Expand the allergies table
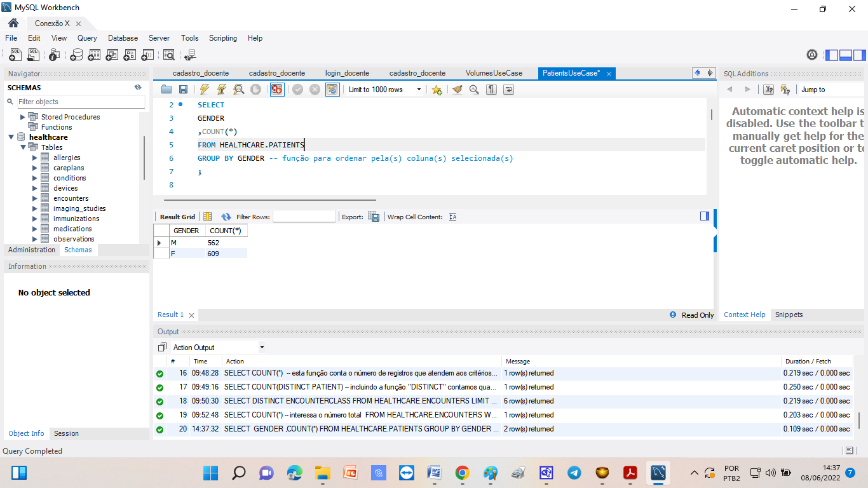This screenshot has height=488, width=868. point(35,158)
